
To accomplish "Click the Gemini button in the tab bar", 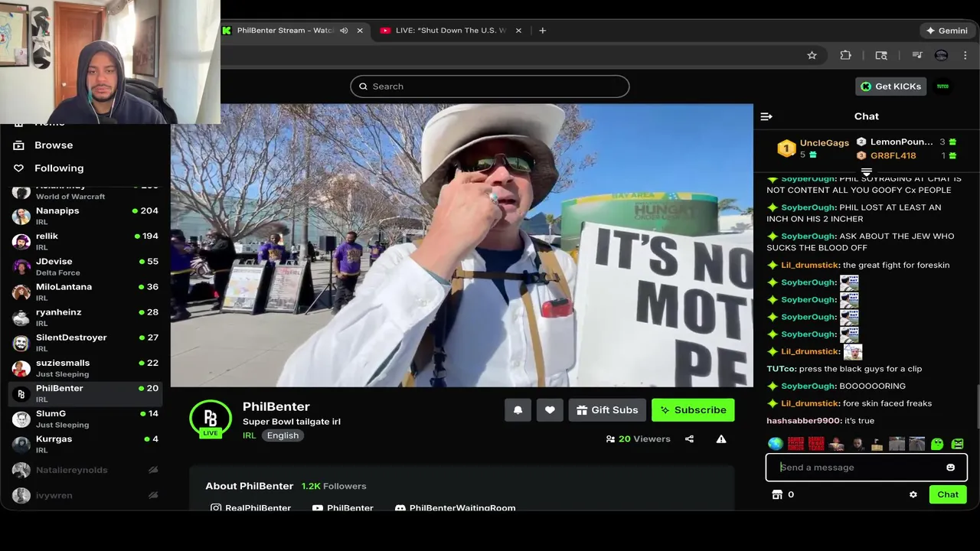I will pos(947,31).
